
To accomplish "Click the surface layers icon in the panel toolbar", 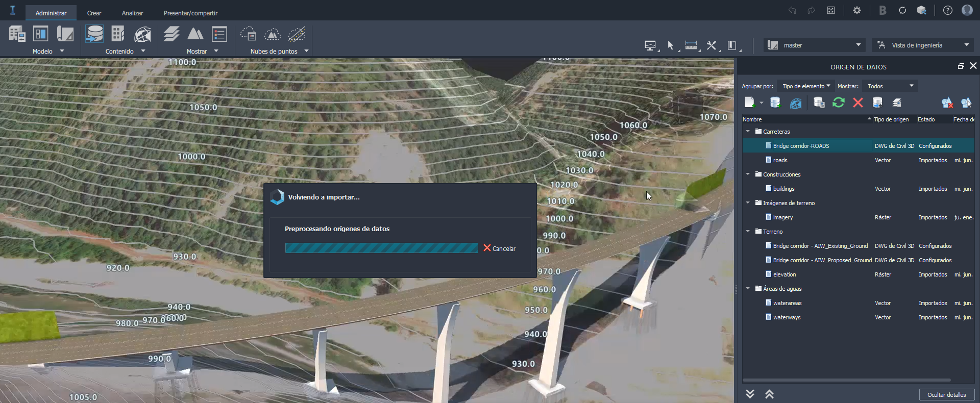I will point(897,103).
